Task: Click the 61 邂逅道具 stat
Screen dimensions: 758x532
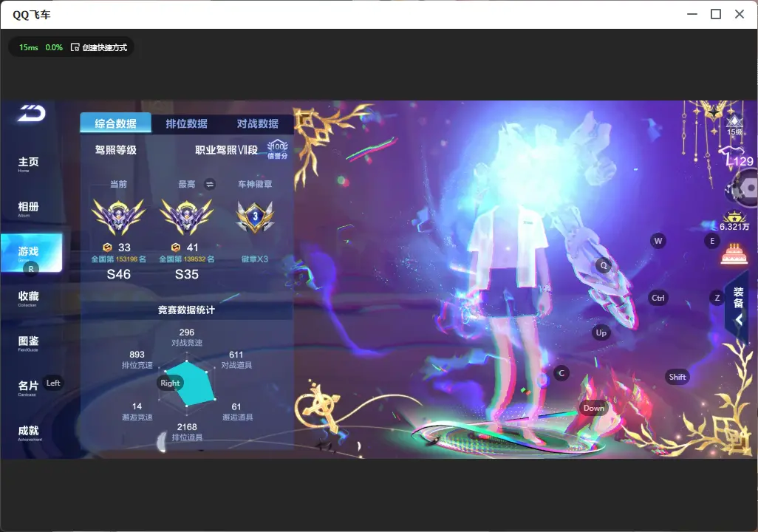Action: tap(237, 411)
